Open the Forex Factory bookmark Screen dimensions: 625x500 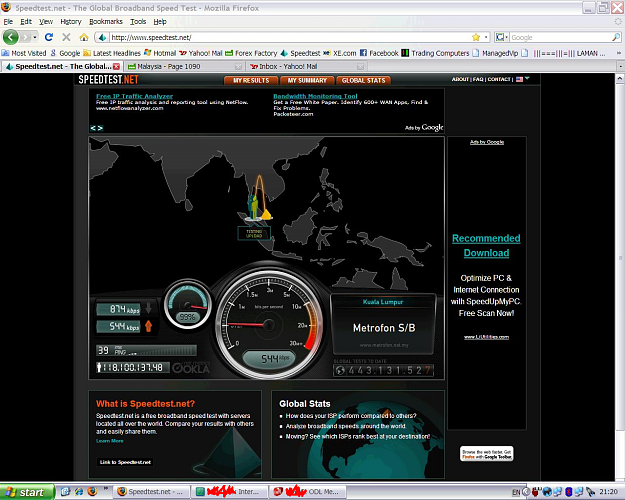pyautogui.click(x=251, y=53)
